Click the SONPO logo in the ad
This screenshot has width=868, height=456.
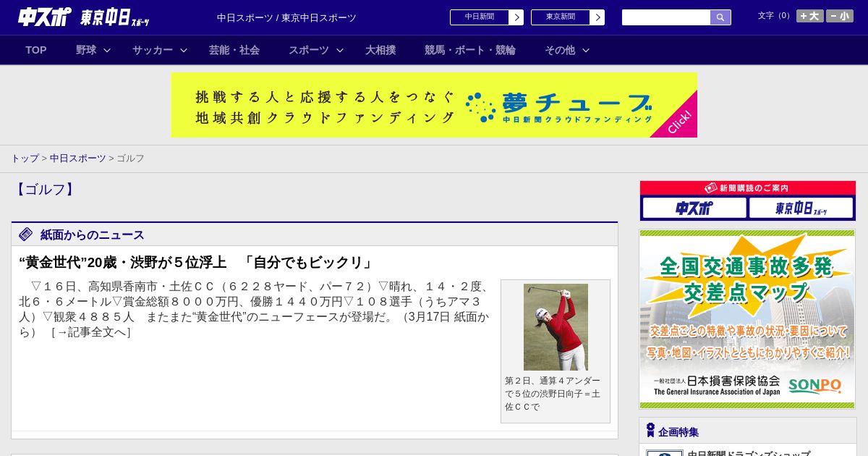(815, 386)
